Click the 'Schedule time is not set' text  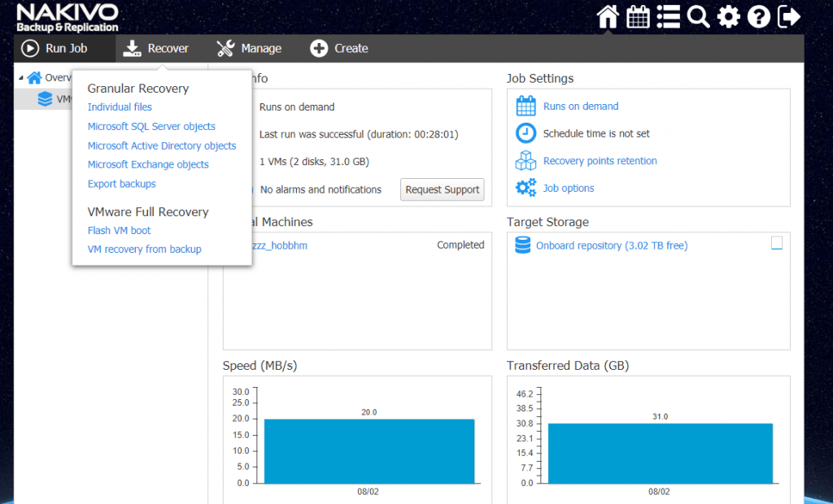point(596,133)
